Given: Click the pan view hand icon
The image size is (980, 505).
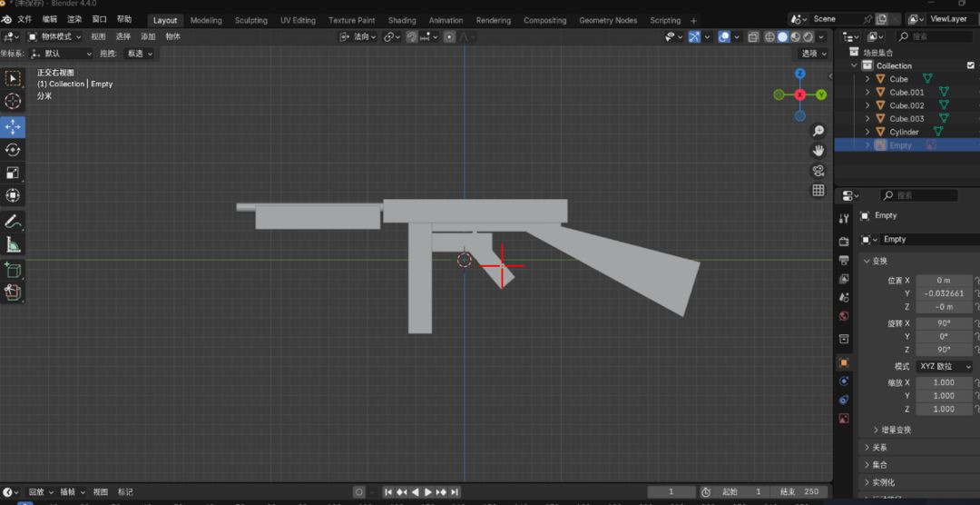Looking at the screenshot, I should [x=818, y=151].
